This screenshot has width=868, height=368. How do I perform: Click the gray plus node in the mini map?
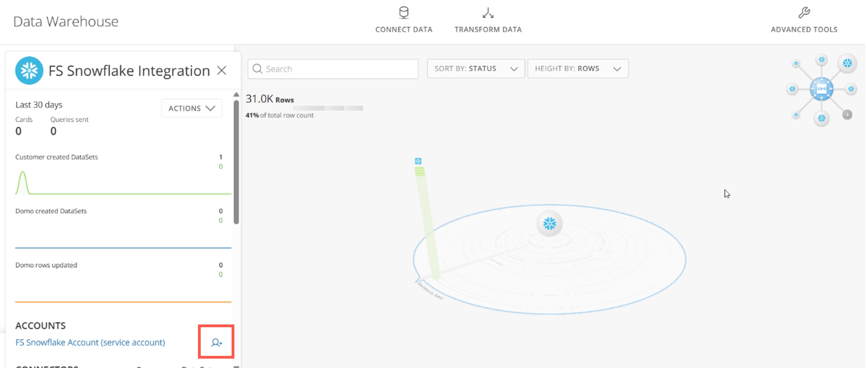point(847,115)
